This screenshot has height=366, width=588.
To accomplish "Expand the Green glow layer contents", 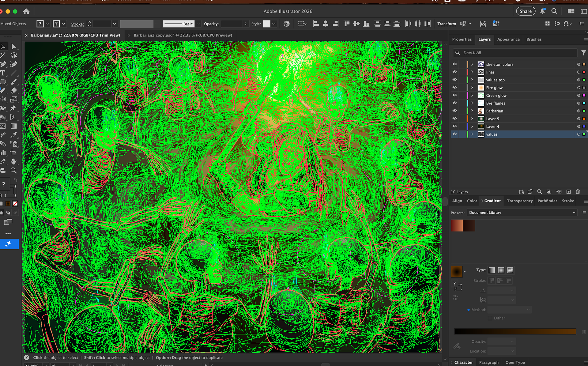I will (472, 95).
